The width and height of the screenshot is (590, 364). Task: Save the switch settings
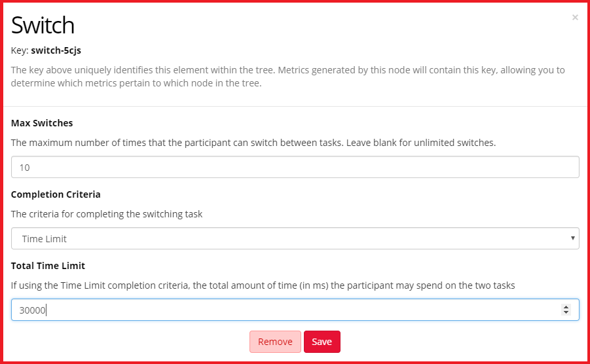click(322, 342)
